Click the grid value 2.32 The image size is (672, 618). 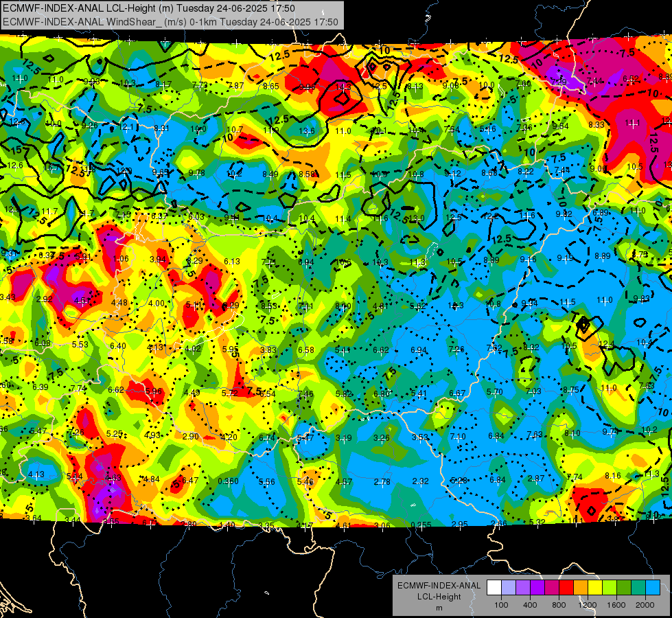click(420, 481)
